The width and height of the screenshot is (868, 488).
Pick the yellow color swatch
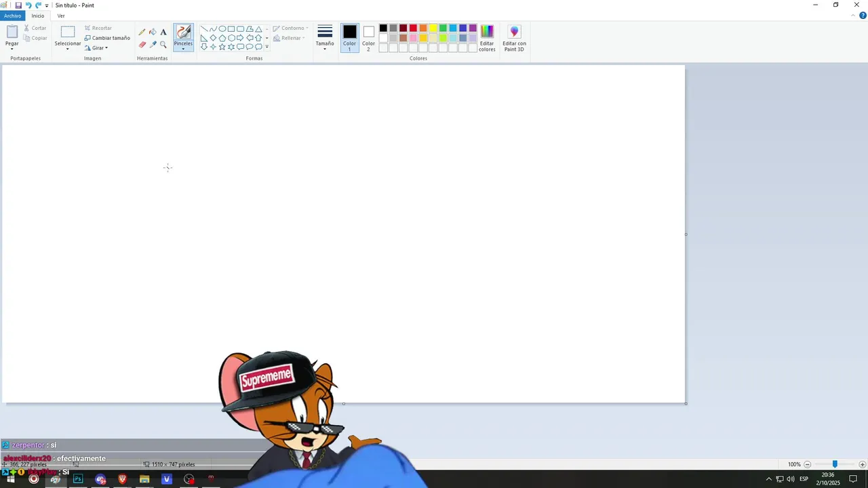(433, 28)
